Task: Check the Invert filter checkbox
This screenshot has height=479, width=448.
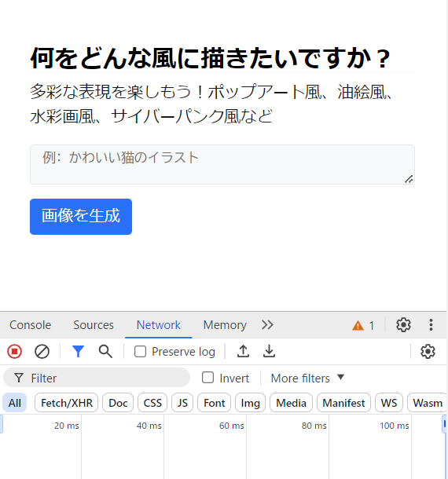Action: [x=208, y=378]
